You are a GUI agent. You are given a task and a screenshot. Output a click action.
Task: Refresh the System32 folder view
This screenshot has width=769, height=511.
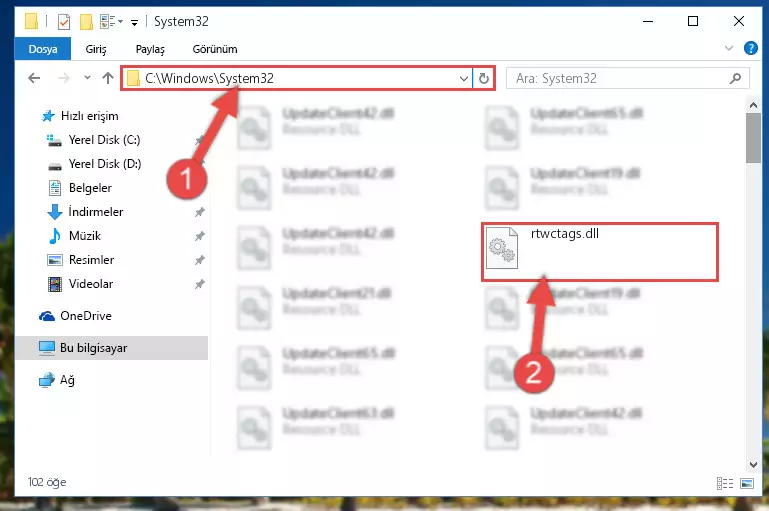tap(484, 78)
